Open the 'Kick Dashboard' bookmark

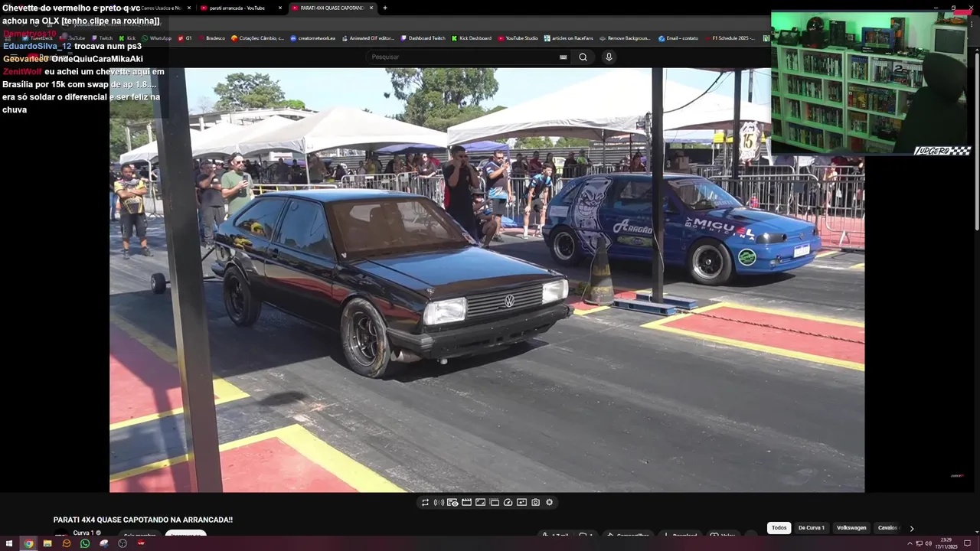coord(472,38)
